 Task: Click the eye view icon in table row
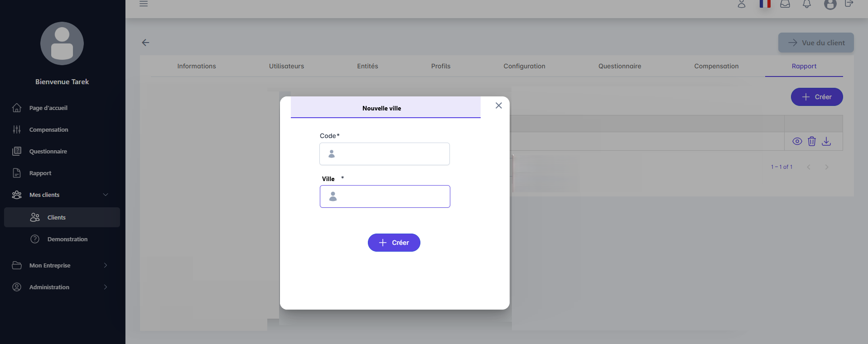coord(797,141)
